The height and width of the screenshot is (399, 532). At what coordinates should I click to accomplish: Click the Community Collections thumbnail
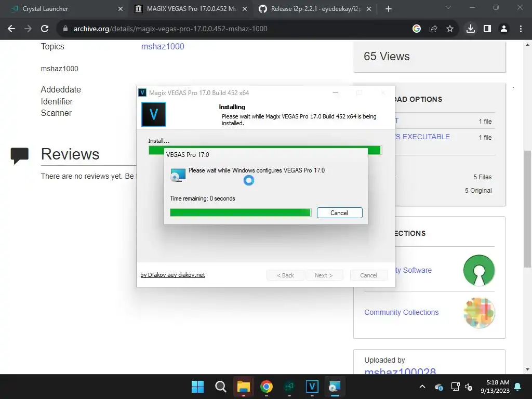point(479,312)
